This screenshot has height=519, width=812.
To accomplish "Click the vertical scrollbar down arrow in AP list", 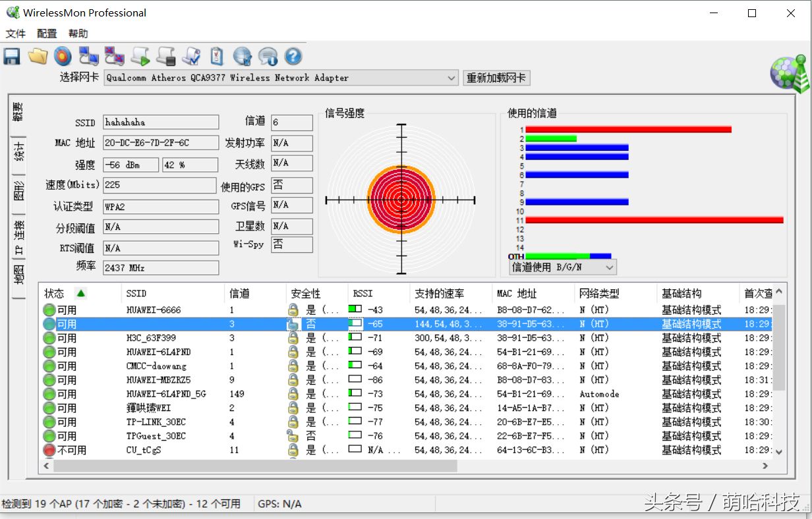I will (x=779, y=452).
